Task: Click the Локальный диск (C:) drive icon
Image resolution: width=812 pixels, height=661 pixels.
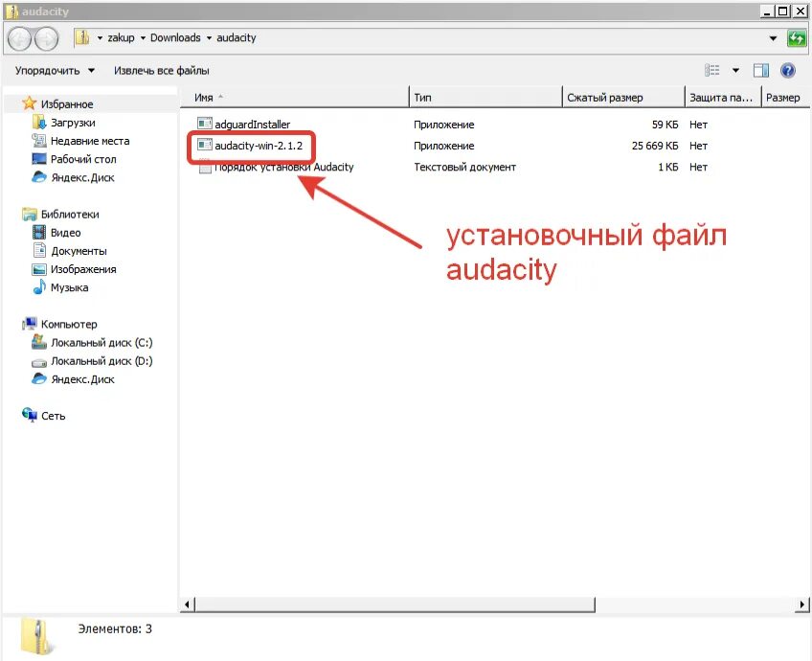Action: point(39,342)
